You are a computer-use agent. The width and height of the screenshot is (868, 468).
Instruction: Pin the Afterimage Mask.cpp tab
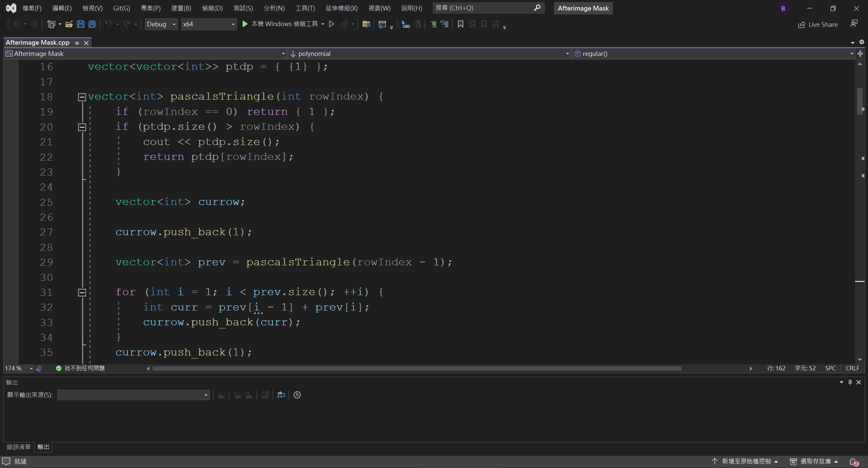pyautogui.click(x=77, y=43)
